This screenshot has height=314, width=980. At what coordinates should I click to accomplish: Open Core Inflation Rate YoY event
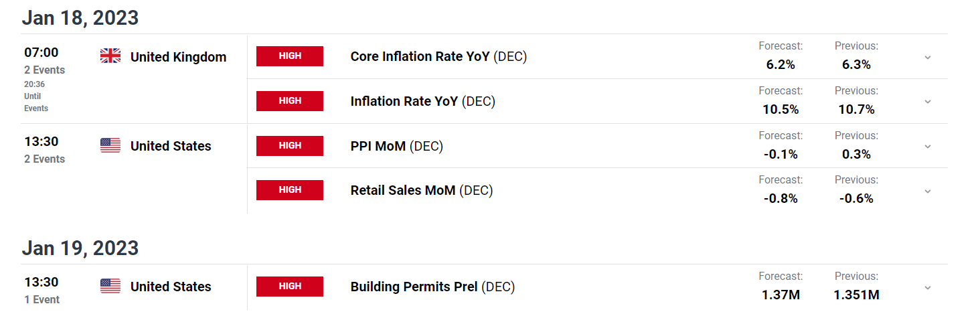click(x=438, y=57)
